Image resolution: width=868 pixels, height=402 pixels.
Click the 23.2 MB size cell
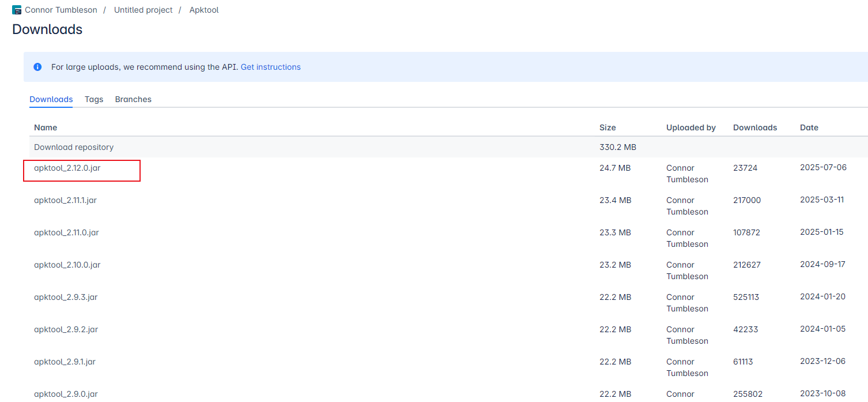615,265
